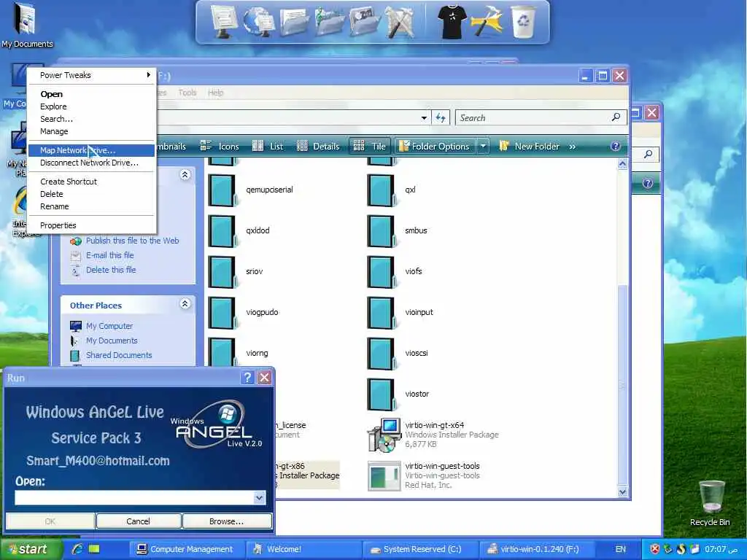Image resolution: width=747 pixels, height=560 pixels.
Task: Open the viostor folder
Action: (398, 394)
